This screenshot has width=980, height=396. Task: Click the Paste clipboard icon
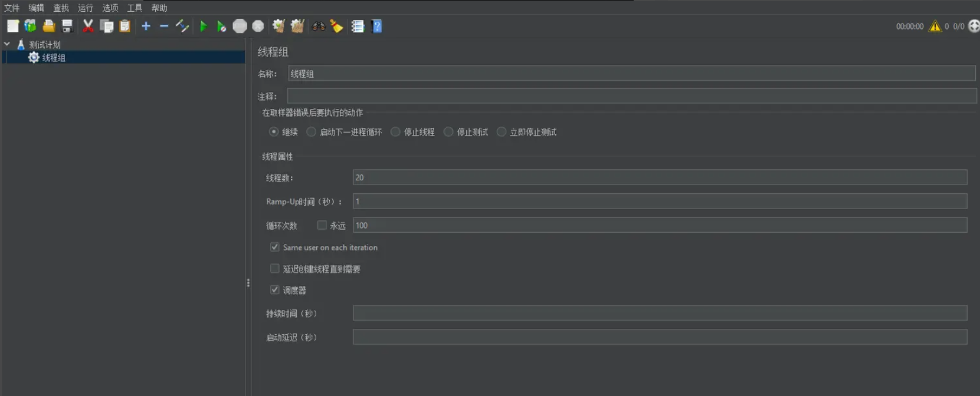click(124, 26)
